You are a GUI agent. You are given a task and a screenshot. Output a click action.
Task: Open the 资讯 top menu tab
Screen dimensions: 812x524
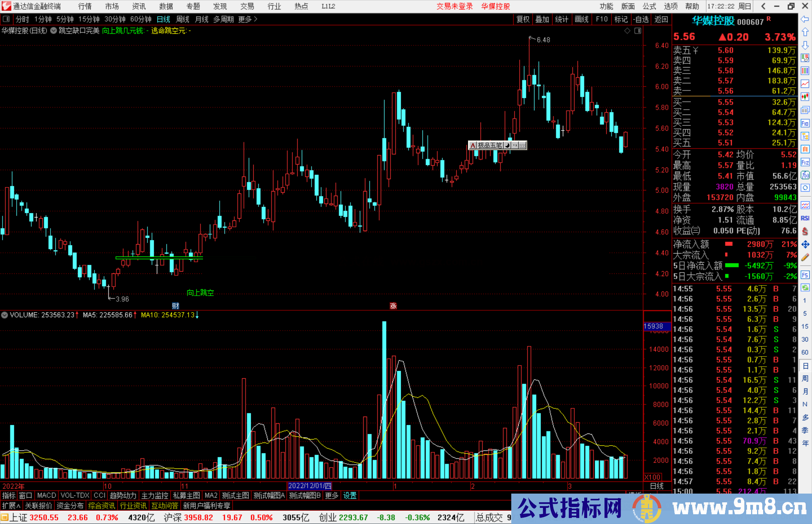[x=139, y=6]
